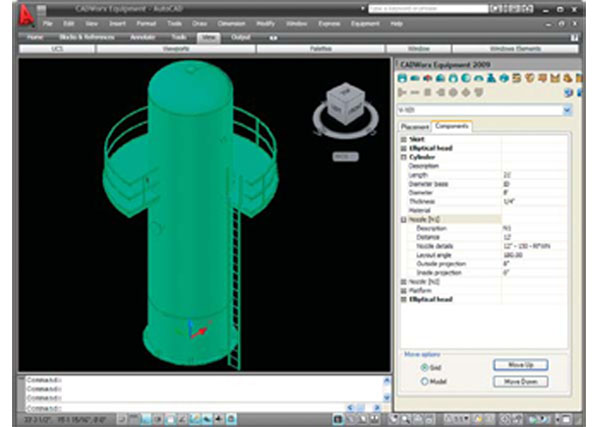The height and width of the screenshot is (427, 600).
Task: Switch to the Placement tab
Action: tap(415, 127)
